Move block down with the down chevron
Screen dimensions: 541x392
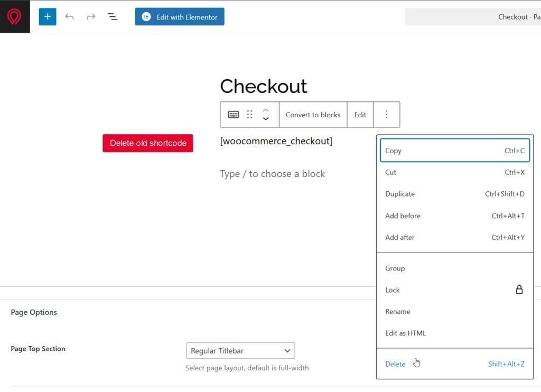pyautogui.click(x=266, y=119)
